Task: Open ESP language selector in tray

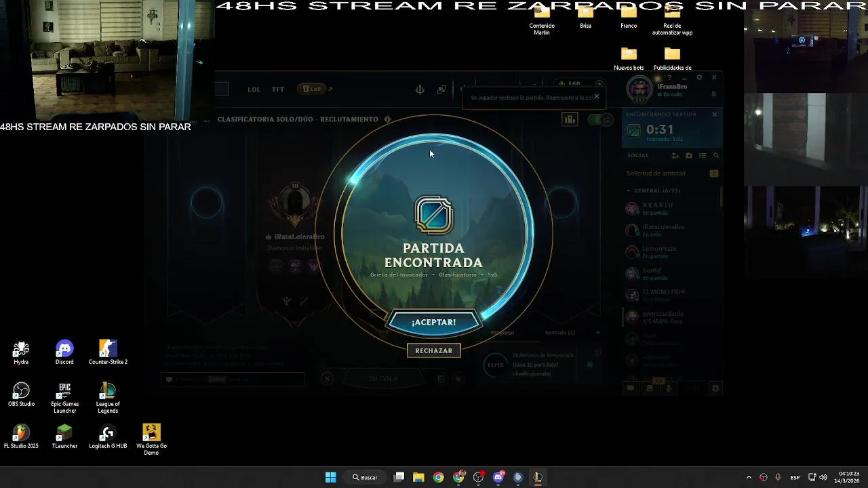Action: (x=795, y=477)
